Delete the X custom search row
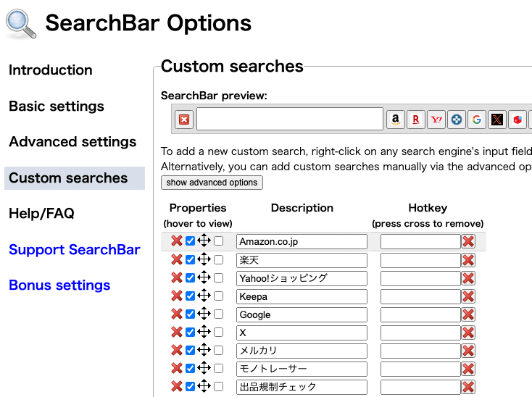This screenshot has height=397, width=532. tap(177, 332)
